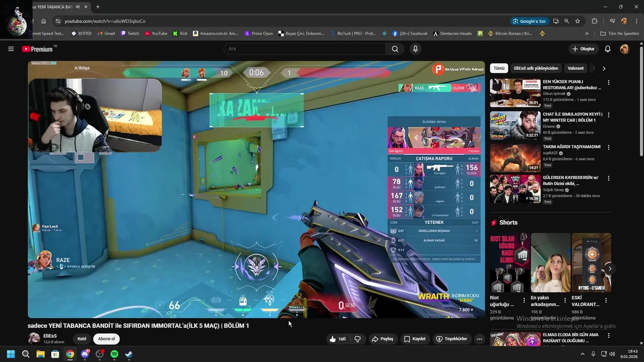Select the Tümü filter chip
The image size is (644, 362).
click(499, 68)
